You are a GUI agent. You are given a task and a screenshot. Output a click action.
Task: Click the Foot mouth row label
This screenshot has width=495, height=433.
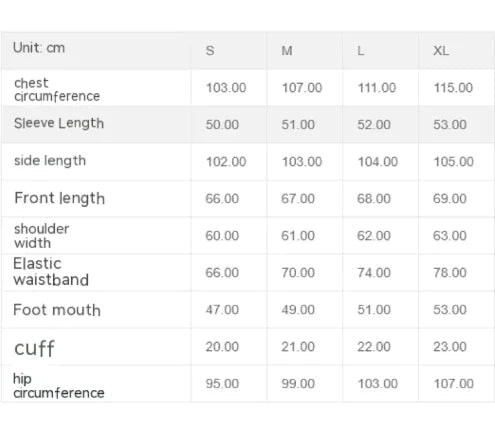point(57,310)
